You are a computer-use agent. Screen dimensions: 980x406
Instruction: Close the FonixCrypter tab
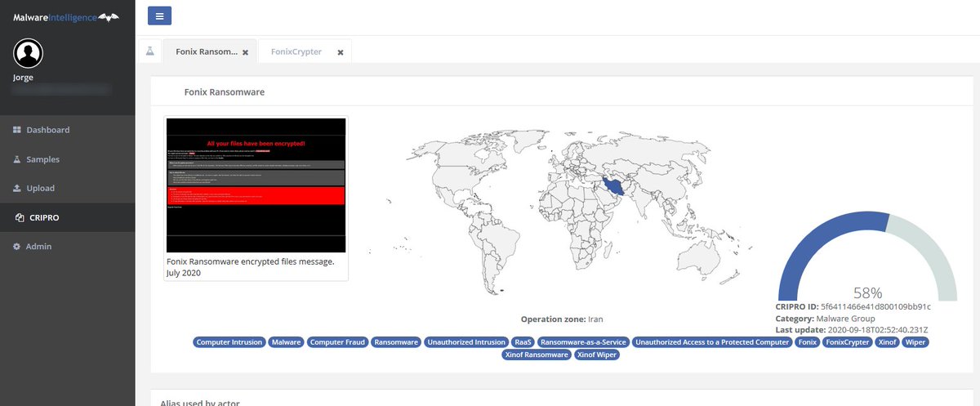[341, 52]
